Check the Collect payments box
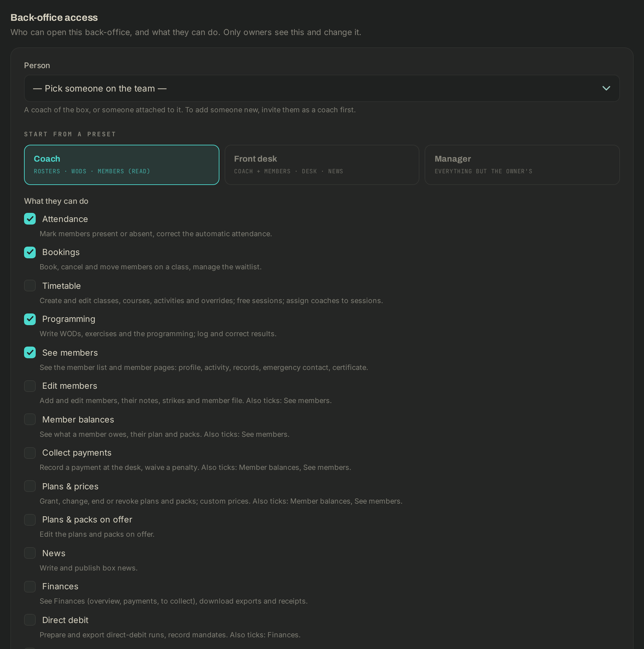Viewport: 644px width, 649px height. 30,453
